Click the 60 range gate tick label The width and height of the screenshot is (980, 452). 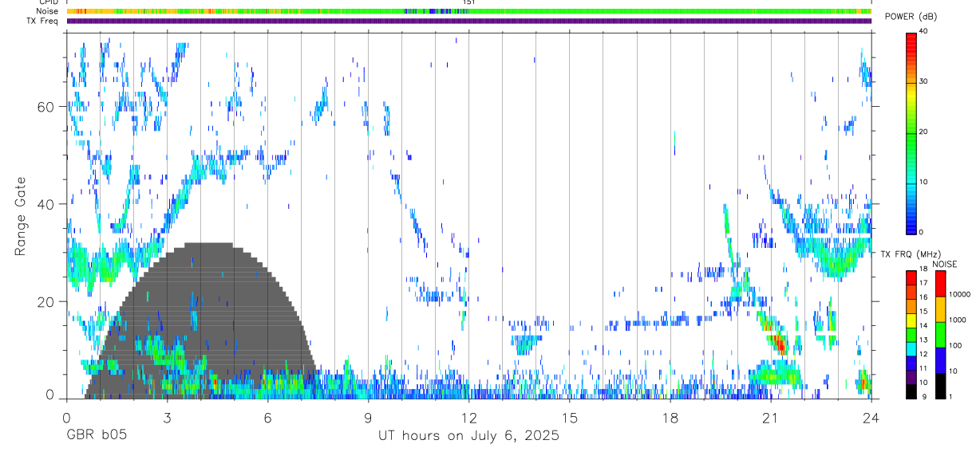[x=47, y=107]
